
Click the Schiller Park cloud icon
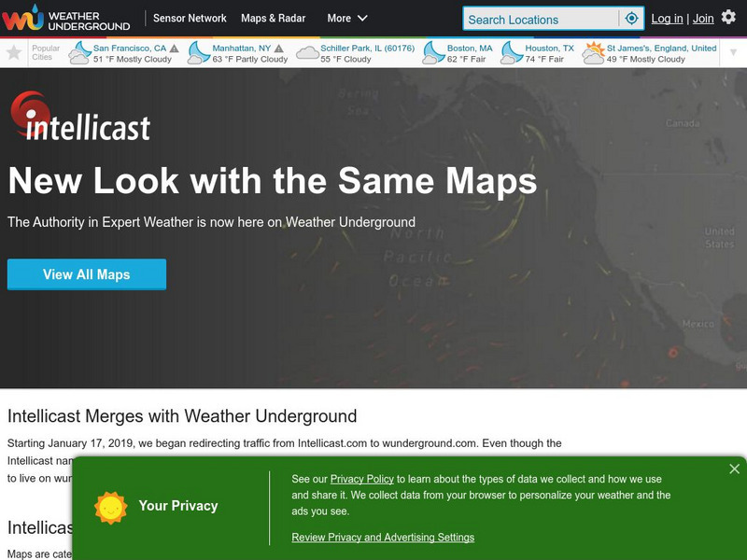307,53
